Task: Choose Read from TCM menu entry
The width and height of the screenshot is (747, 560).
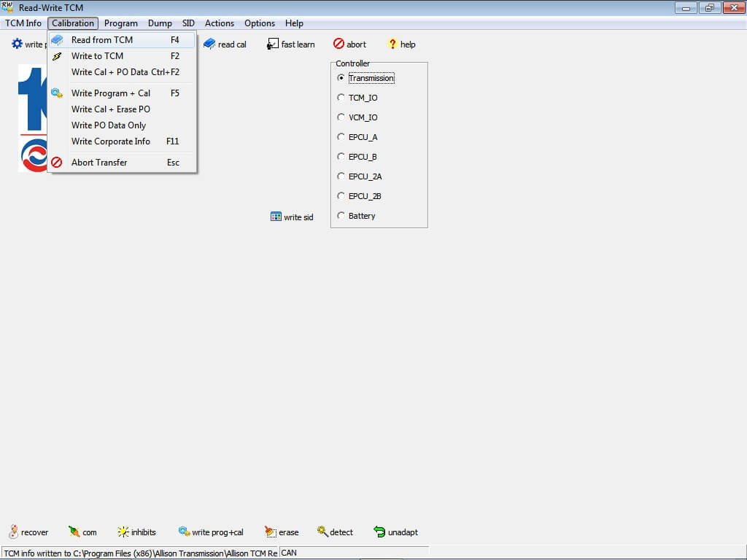Action: [102, 40]
